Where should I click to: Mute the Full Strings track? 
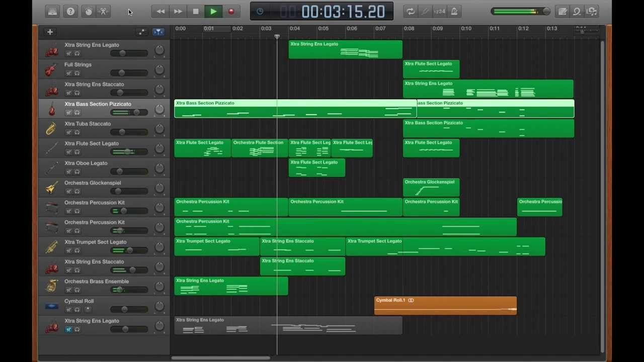pyautogui.click(x=69, y=73)
